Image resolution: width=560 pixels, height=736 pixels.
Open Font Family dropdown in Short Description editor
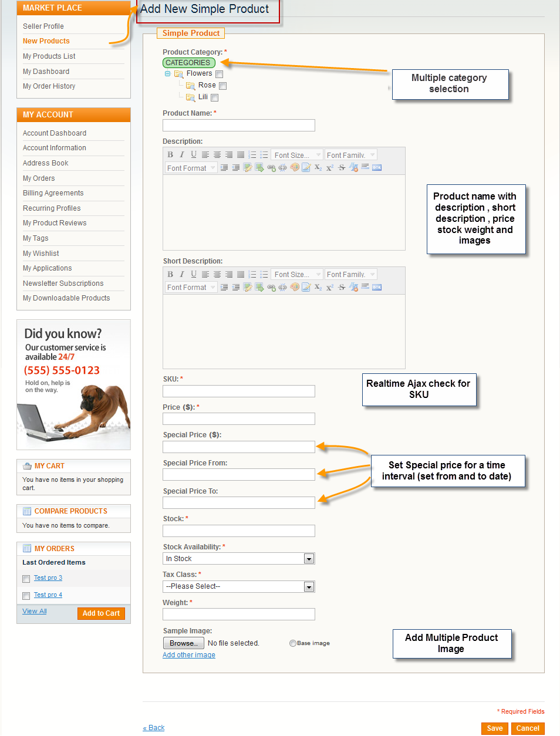[x=351, y=274]
